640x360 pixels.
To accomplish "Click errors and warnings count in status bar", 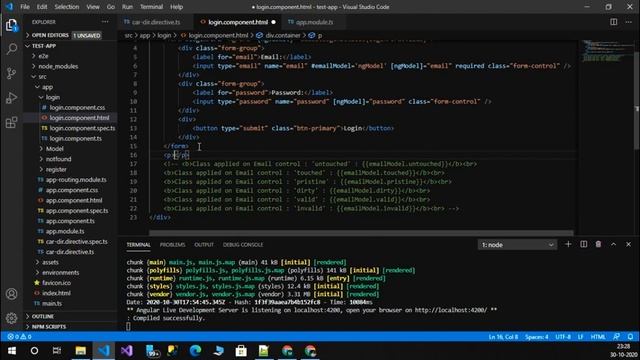I will pos(19,337).
